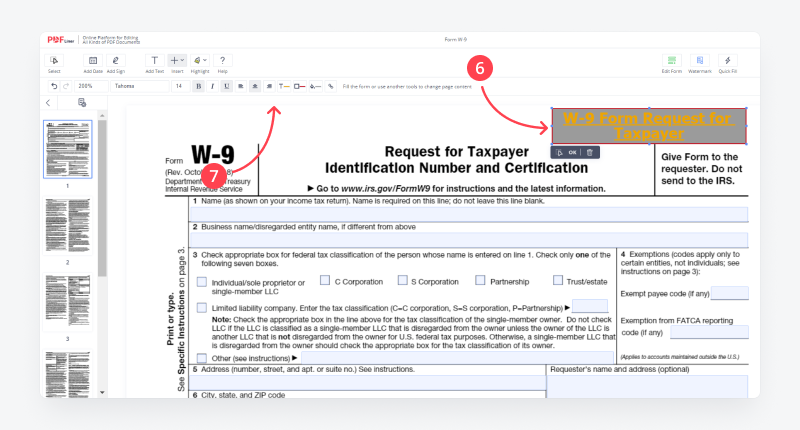800x430 pixels.
Task: Open the Add Sign tool
Action: [116, 61]
